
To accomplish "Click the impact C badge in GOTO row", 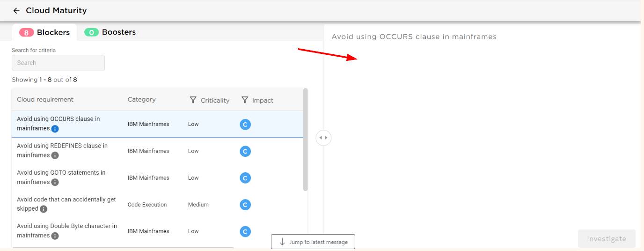I will coord(245,178).
